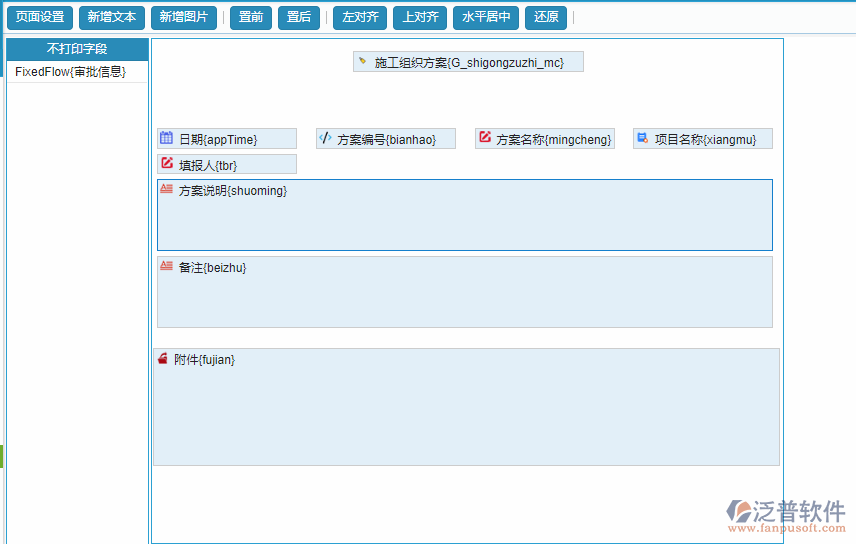
Task: Apply 水平居中 horizontal centering
Action: pyautogui.click(x=486, y=17)
